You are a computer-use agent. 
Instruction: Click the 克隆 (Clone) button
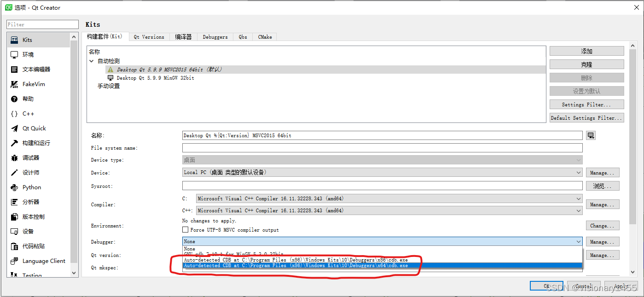[586, 64]
